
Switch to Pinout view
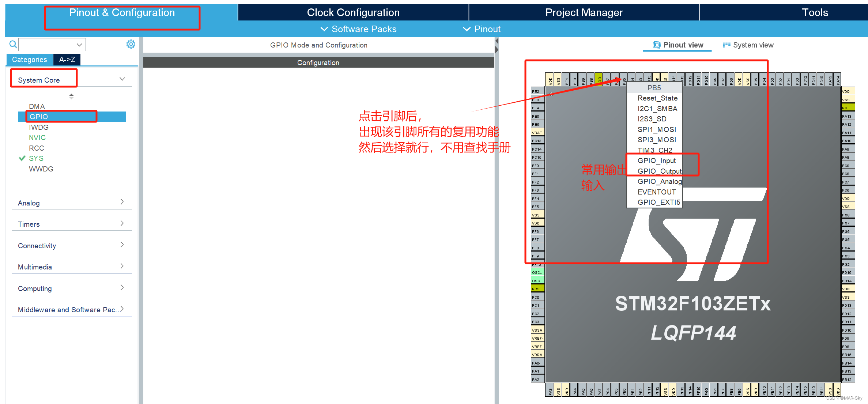[x=678, y=45]
